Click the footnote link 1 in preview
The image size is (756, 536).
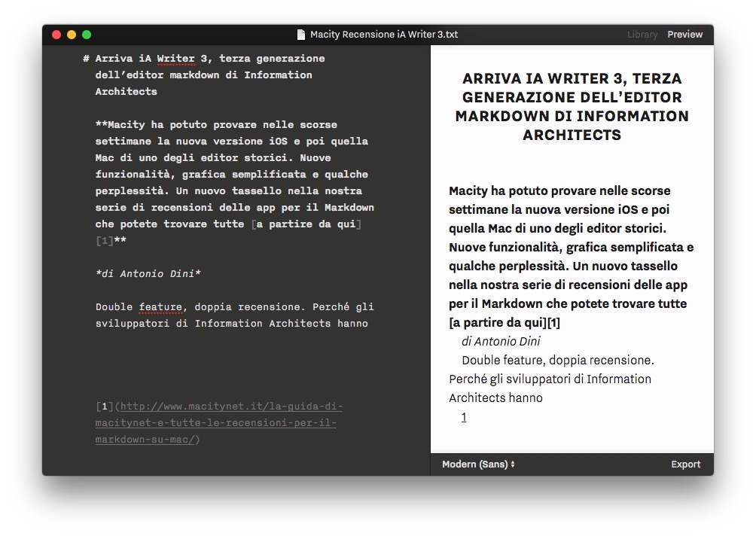[x=464, y=417]
